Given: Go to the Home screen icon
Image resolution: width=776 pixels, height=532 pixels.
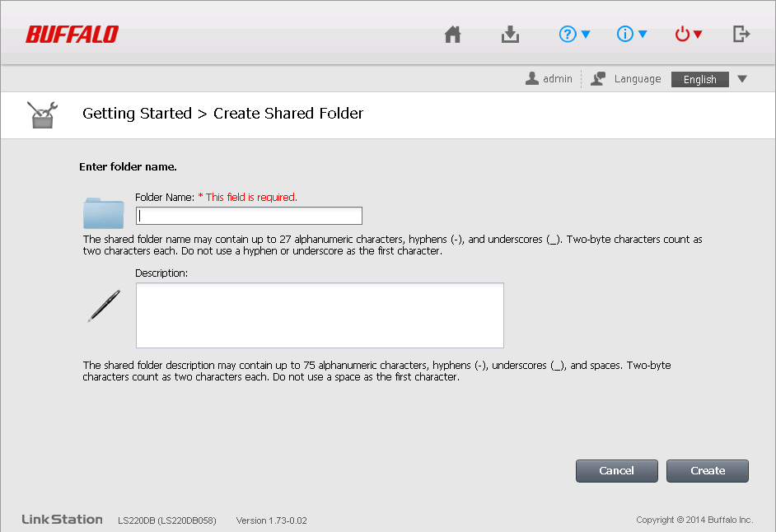Looking at the screenshot, I should [452, 35].
